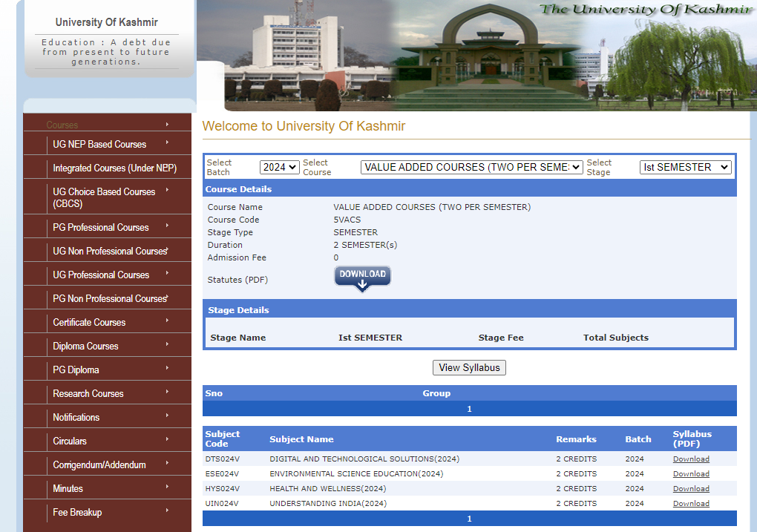Click Subject Name column header

[x=302, y=439]
